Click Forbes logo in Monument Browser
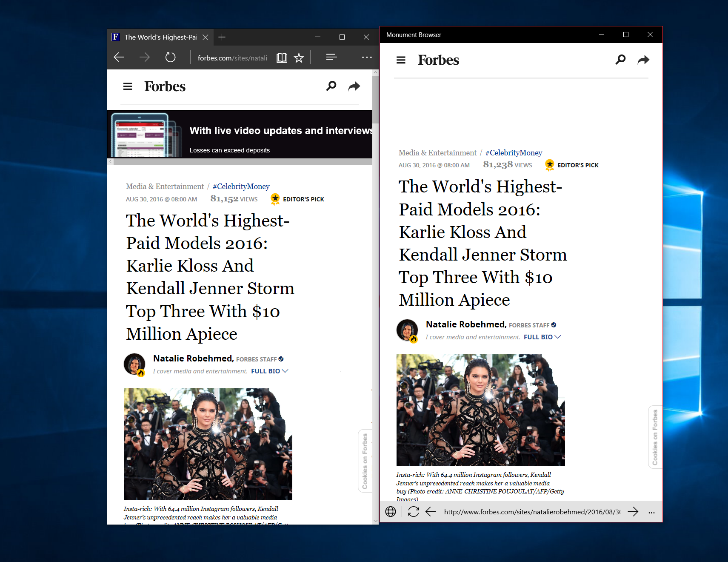The image size is (728, 562). (x=438, y=60)
